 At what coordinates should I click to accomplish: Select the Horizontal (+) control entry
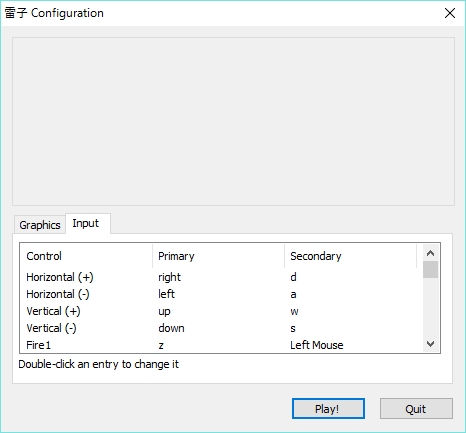click(60, 277)
